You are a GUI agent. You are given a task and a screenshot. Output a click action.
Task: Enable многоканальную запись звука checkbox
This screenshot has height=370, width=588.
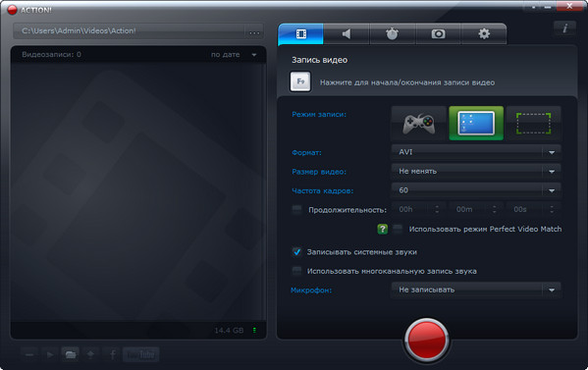tap(296, 271)
